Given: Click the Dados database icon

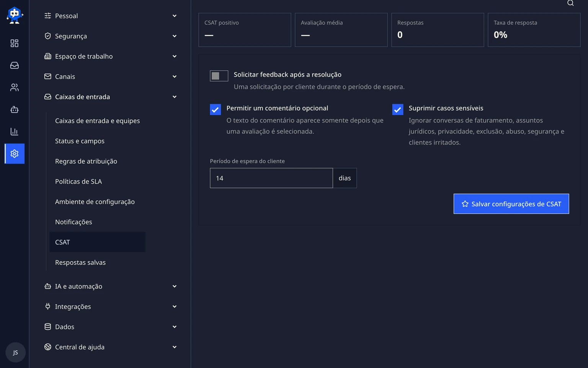Looking at the screenshot, I should tap(48, 327).
